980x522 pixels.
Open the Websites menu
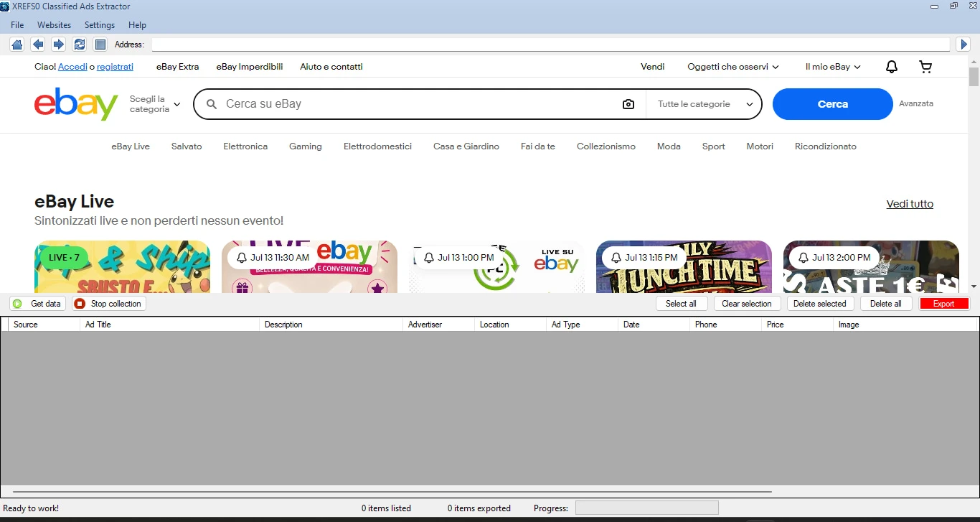click(55, 25)
